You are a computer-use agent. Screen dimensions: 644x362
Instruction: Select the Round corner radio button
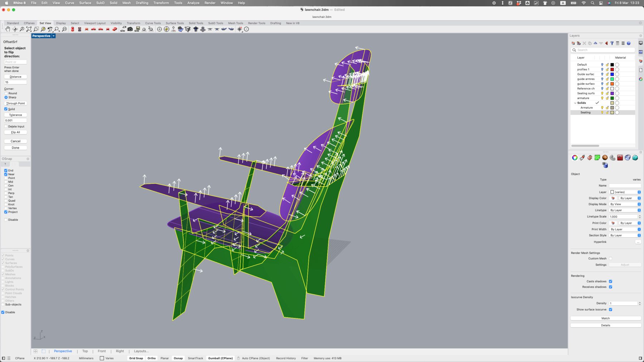point(6,93)
